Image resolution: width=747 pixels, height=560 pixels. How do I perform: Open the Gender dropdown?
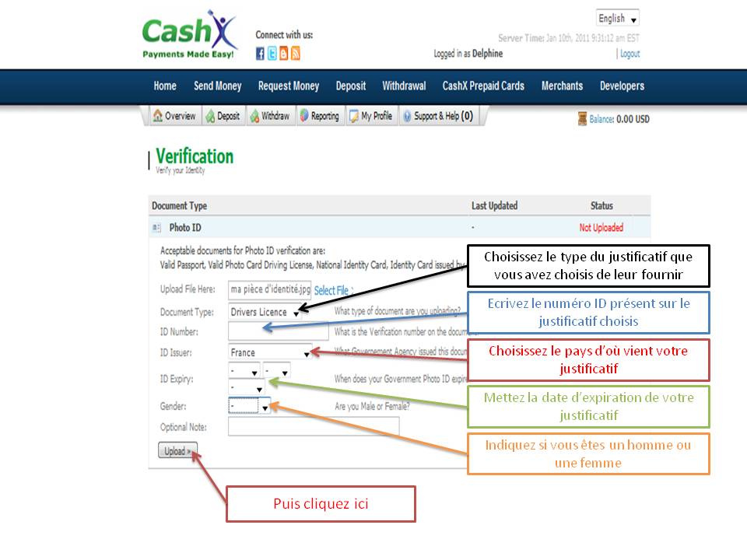pyautogui.click(x=249, y=406)
